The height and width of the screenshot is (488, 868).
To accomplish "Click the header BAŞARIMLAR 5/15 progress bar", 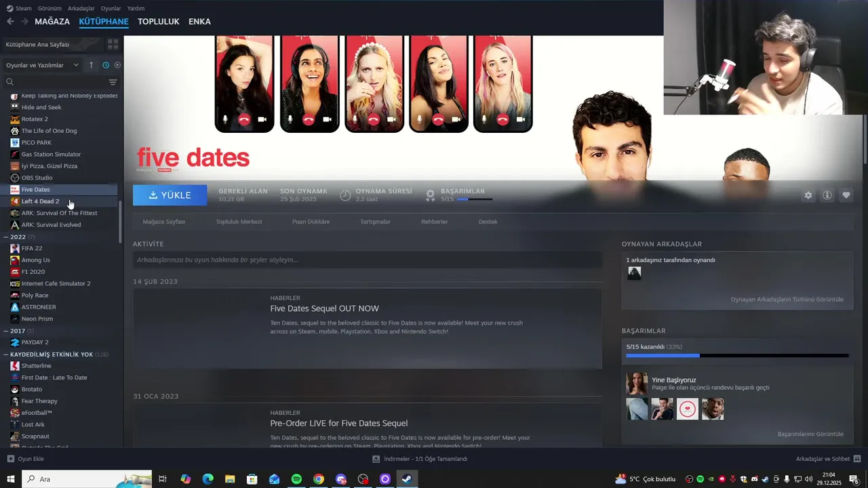I will pyautogui.click(x=475, y=199).
